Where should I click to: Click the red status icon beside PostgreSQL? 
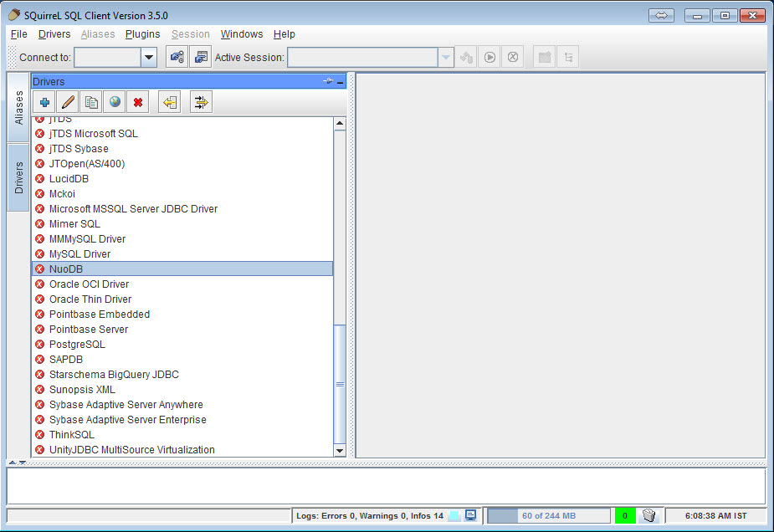click(40, 344)
